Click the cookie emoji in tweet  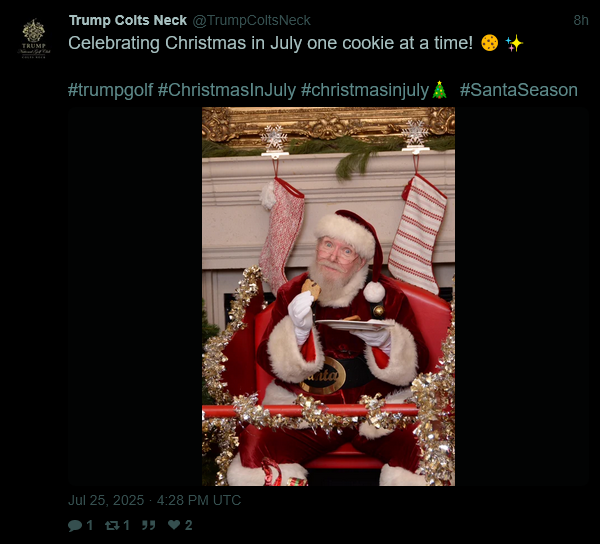click(x=489, y=43)
